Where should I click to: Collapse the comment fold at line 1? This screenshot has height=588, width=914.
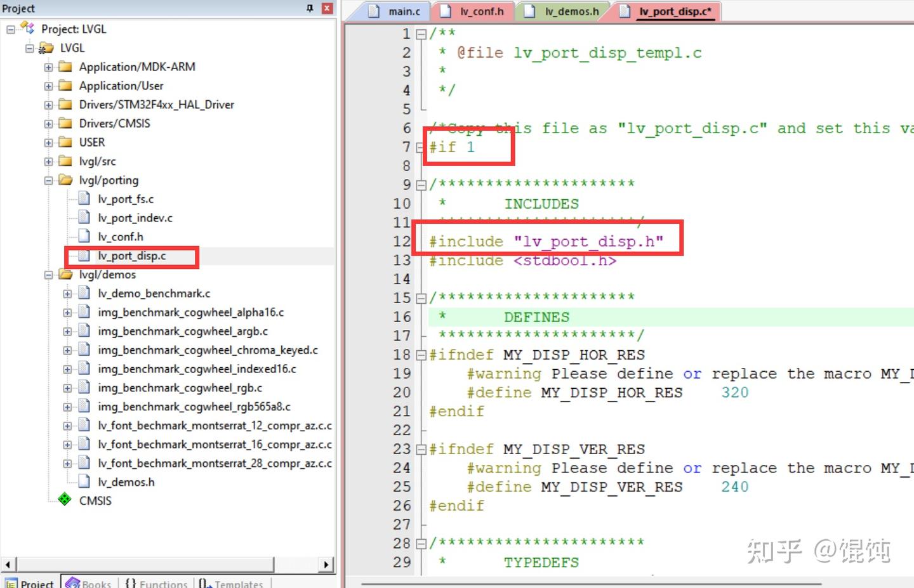tap(421, 34)
